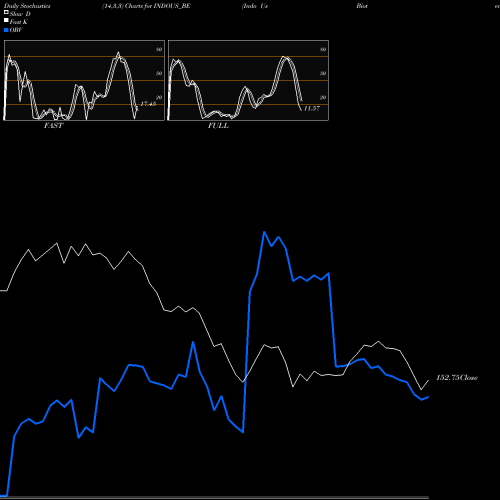Click the 11.57 value in FULL chart
500x500 pixels.
(312, 108)
